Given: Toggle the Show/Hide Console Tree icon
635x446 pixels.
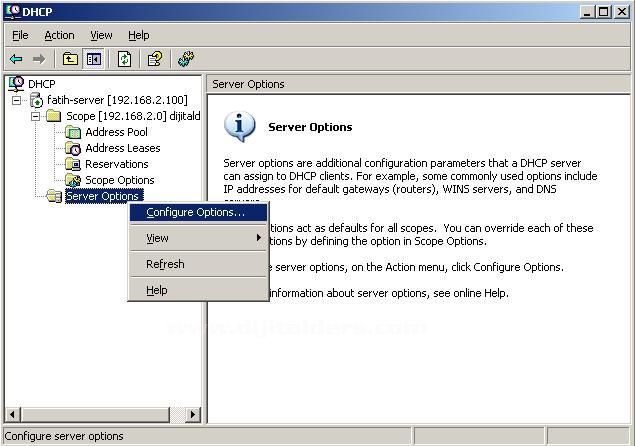Looking at the screenshot, I should point(93,59).
